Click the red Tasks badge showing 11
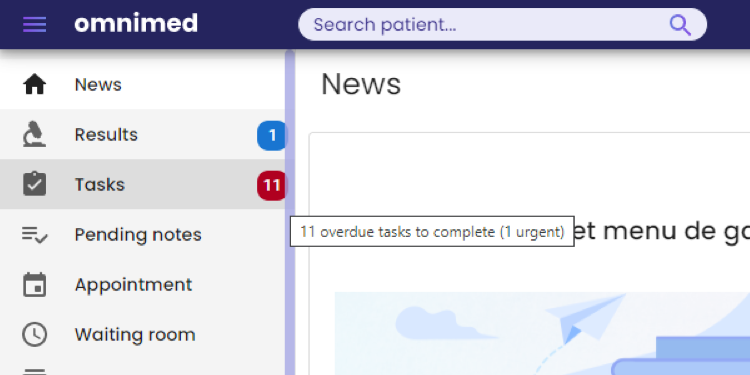This screenshot has width=750, height=375. pos(271,185)
